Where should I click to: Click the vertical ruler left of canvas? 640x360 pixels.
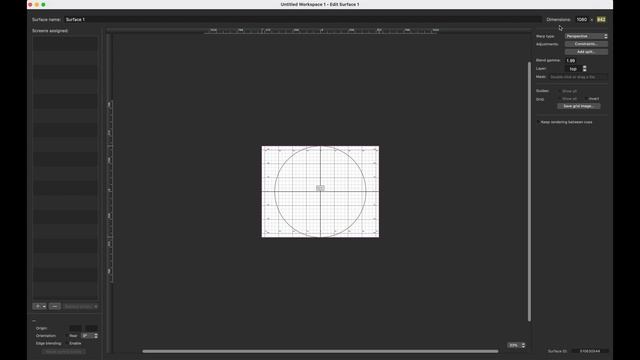[109, 191]
